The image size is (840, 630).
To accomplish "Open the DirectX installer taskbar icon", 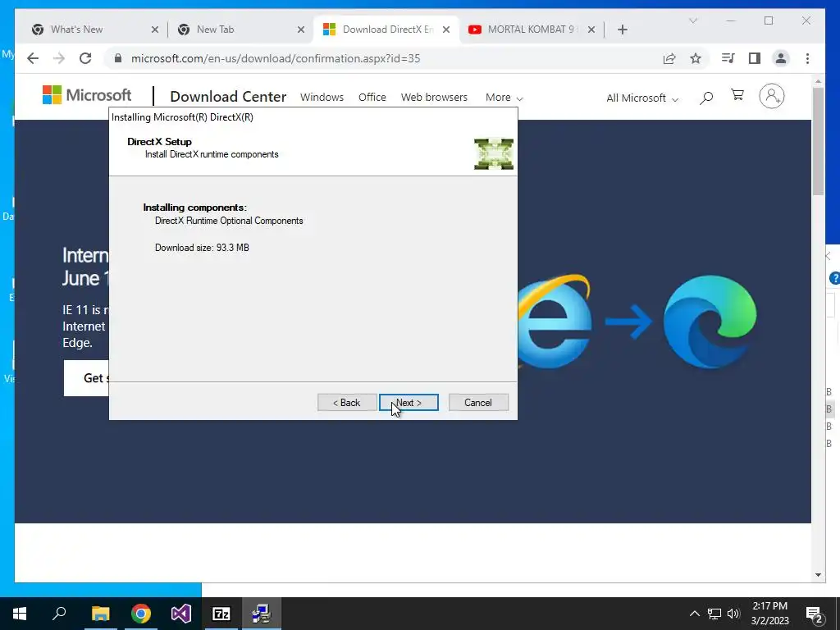I will tap(262, 614).
